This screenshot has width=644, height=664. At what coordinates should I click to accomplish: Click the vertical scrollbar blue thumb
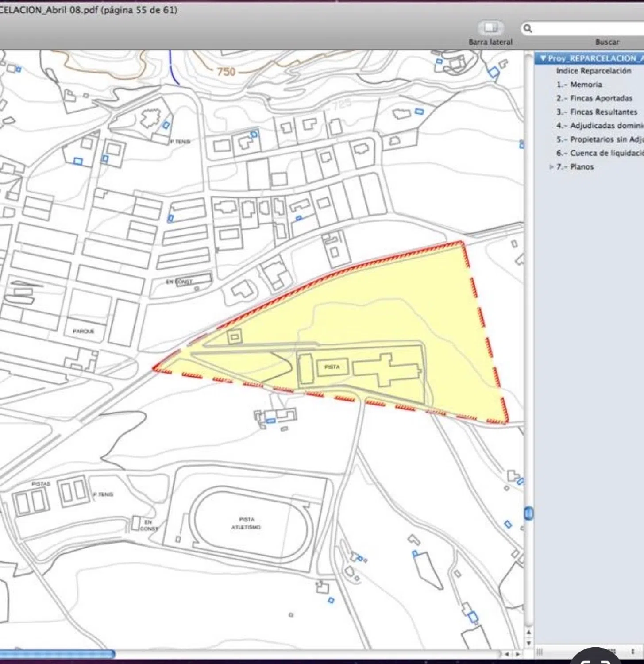(528, 513)
